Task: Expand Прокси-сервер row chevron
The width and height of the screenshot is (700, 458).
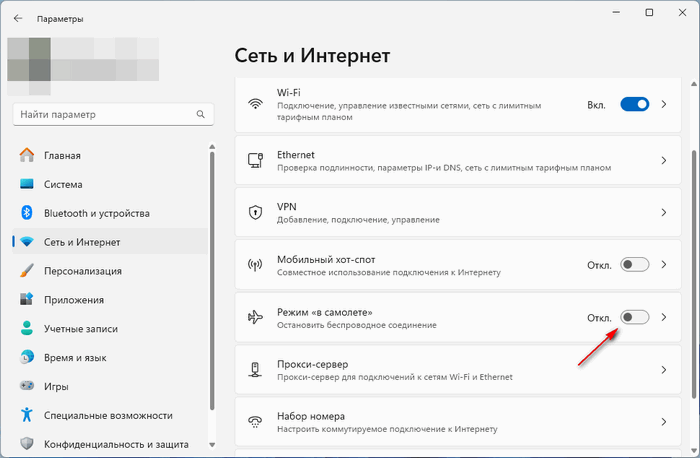Action: tap(664, 370)
